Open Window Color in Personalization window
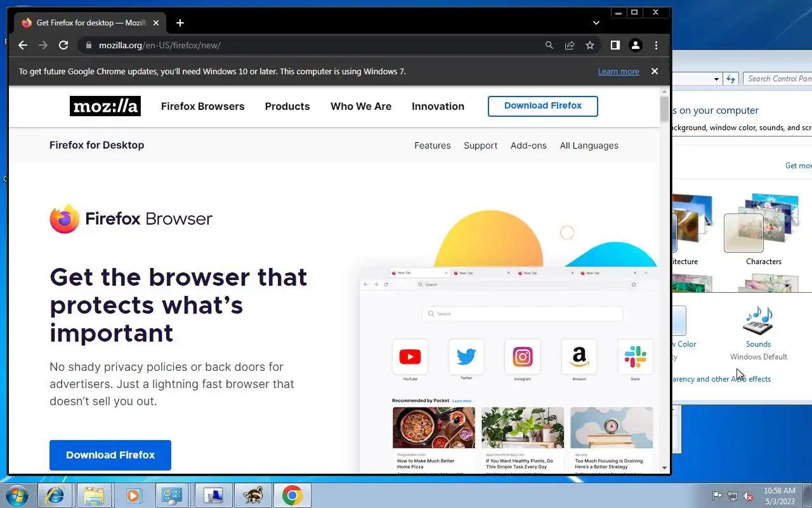Viewport: 812px width, 508px height. pos(685,344)
